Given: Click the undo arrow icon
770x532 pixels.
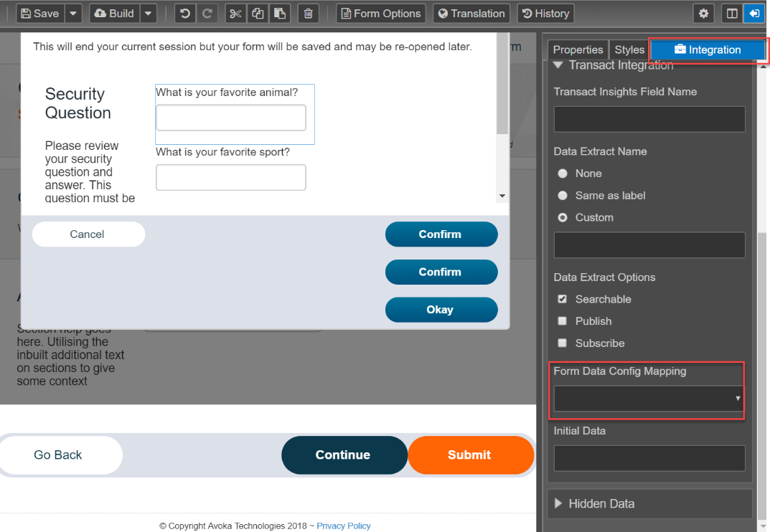Looking at the screenshot, I should point(184,13).
